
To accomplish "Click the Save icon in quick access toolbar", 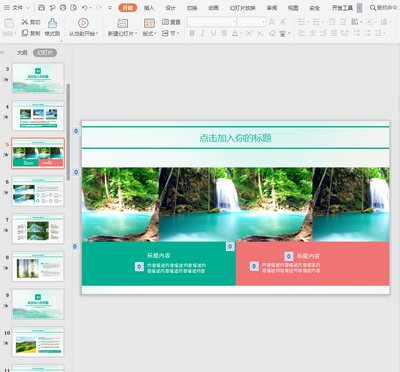I will click(41, 7).
